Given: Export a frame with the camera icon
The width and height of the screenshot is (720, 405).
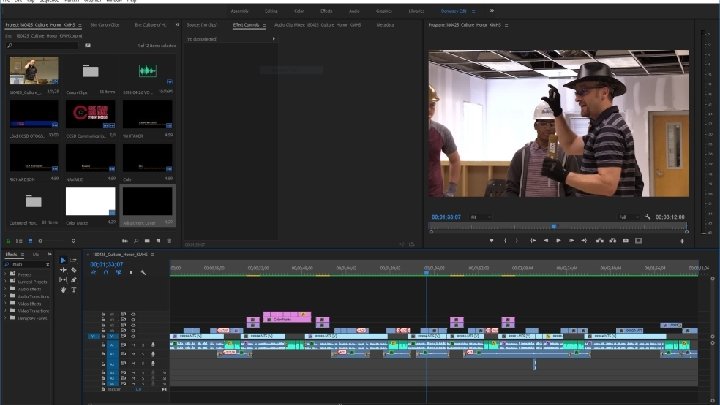Looking at the screenshot, I should (625, 241).
